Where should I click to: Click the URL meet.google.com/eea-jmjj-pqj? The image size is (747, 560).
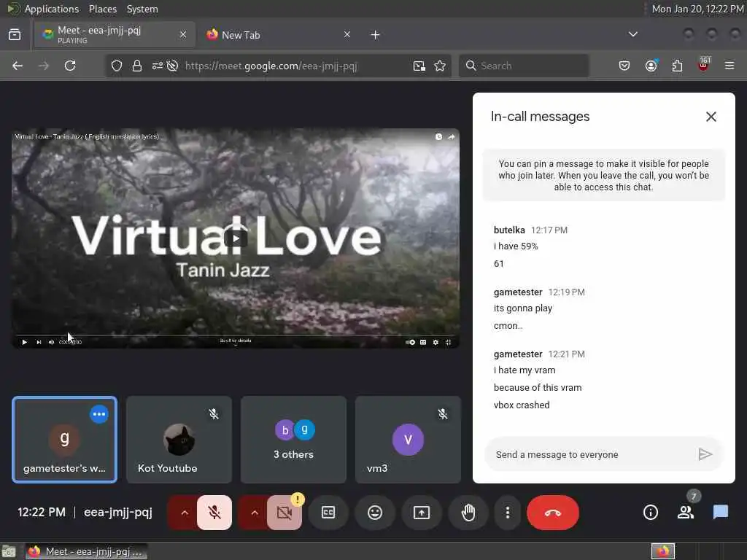271,66
